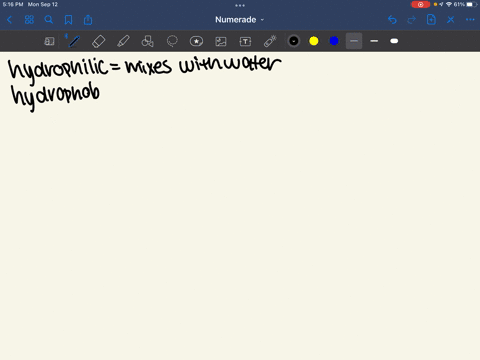Choose the black pen color

(x=294, y=41)
